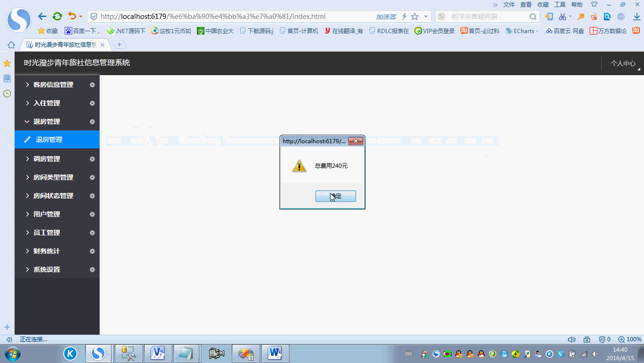The height and width of the screenshot is (363, 644).
Task: Bookmark this page with the star icon
Action: (x=415, y=17)
